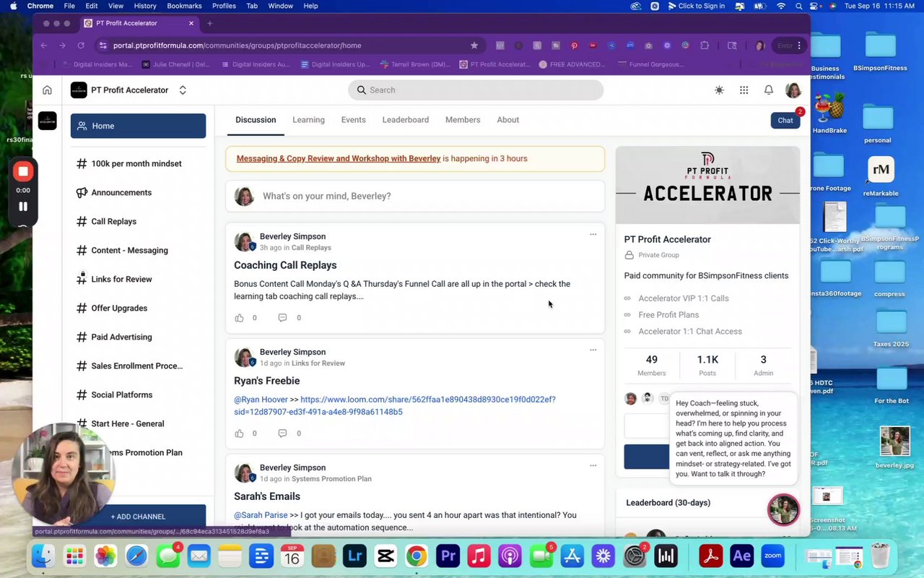Open After Effects in the Dock
This screenshot has width=924, height=578.
[x=741, y=556]
